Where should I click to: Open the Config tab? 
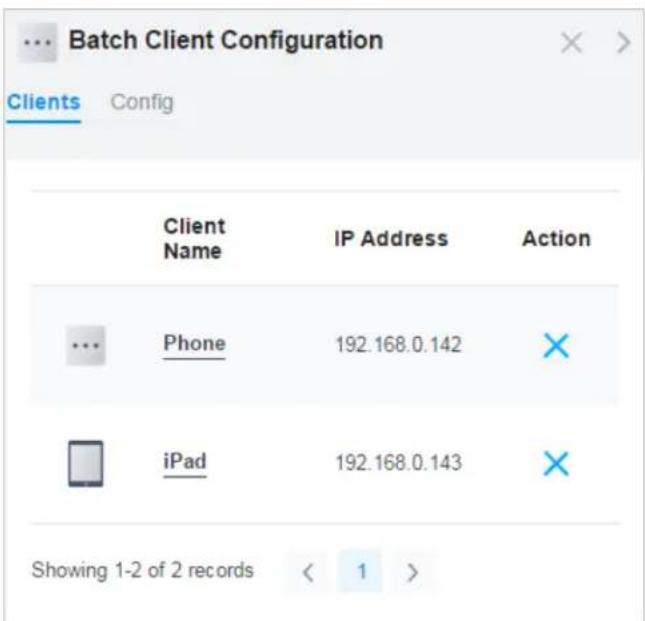coord(142,102)
